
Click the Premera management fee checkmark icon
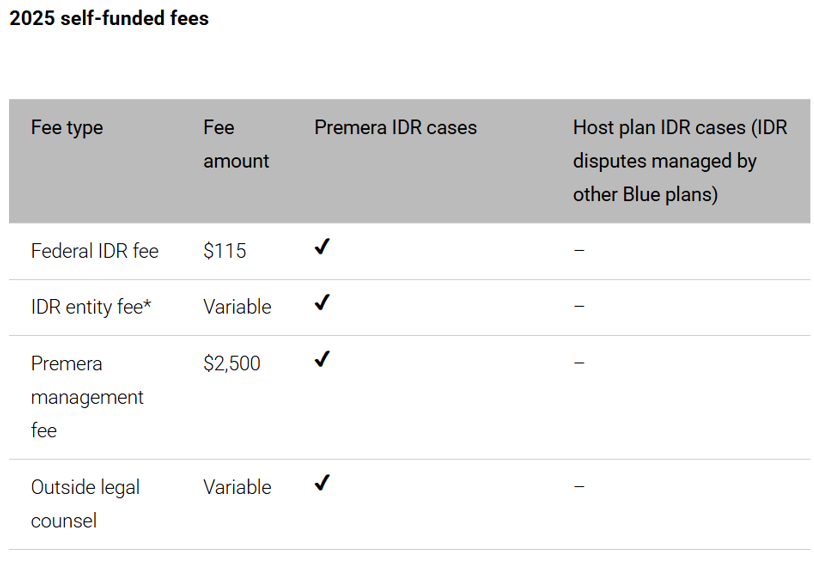pos(322,359)
